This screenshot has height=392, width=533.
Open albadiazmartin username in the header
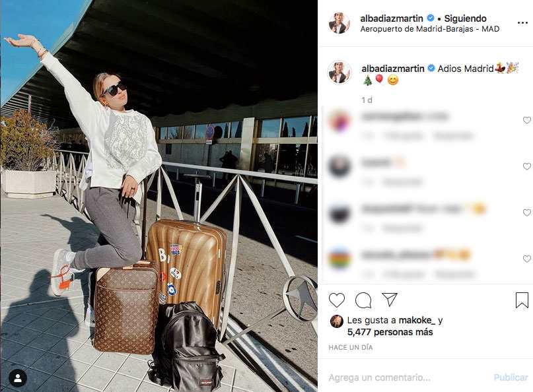392,18
